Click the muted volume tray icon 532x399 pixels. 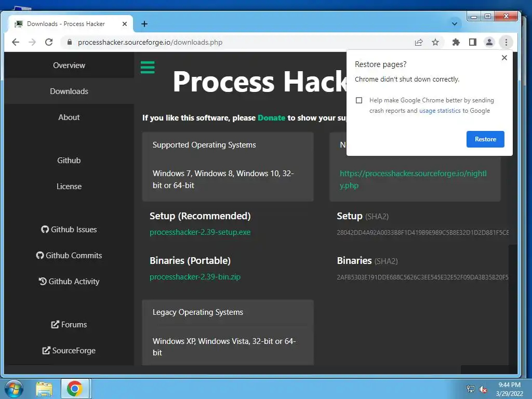483,389
